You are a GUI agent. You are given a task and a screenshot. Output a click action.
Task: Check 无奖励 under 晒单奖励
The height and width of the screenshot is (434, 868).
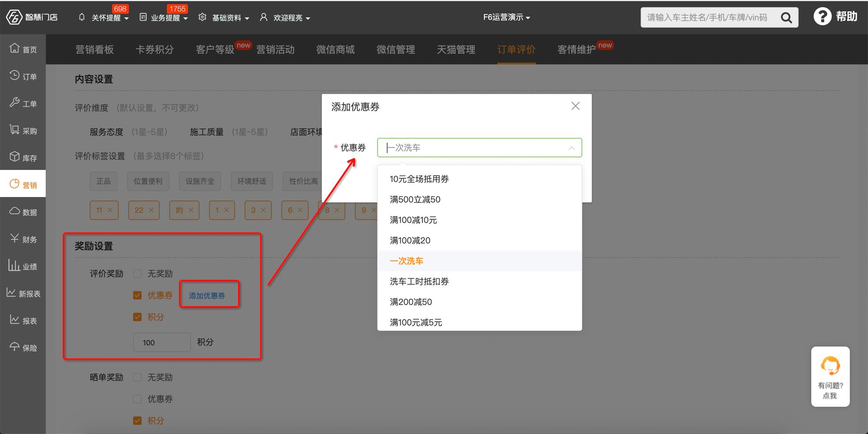[138, 377]
